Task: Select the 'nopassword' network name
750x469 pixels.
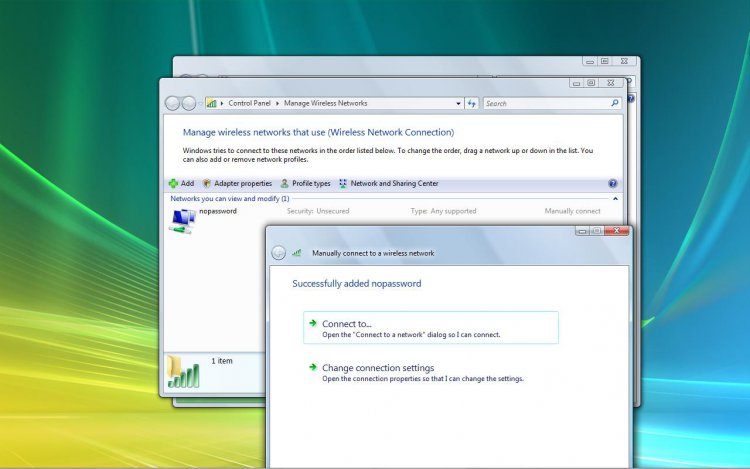Action: click(218, 211)
